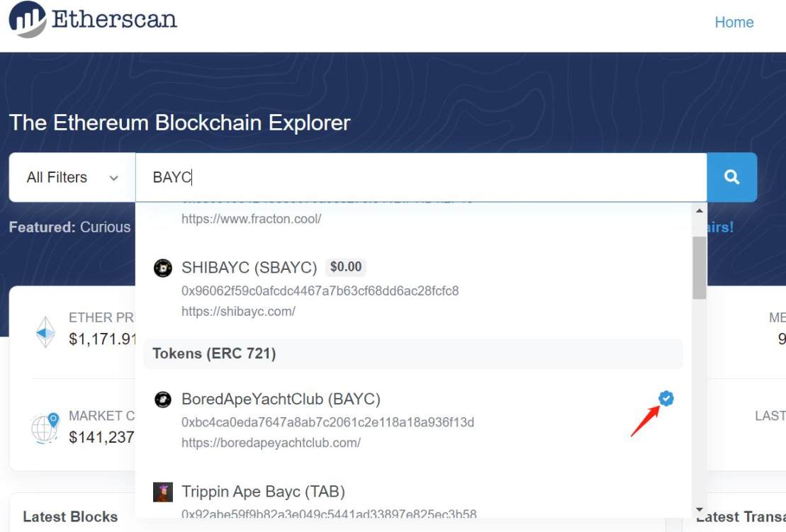Select the BoredApeYachtClub (BAYC) result
Viewport: 786px width, 532px height.
(x=281, y=400)
